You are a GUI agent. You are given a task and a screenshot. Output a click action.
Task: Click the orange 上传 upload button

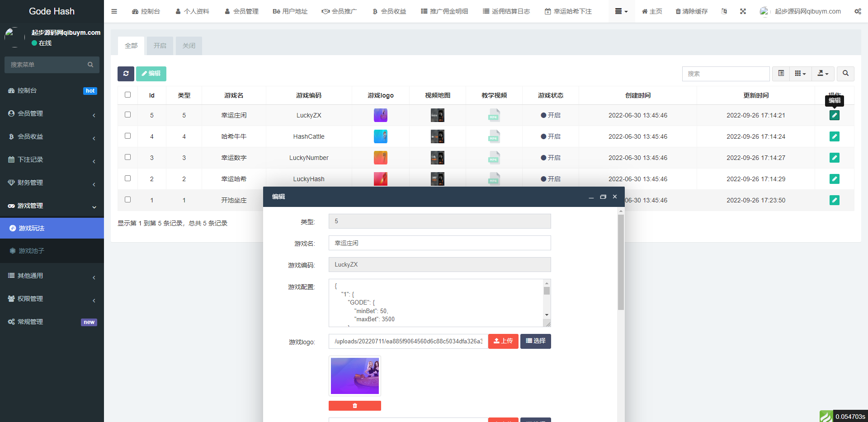tap(503, 341)
